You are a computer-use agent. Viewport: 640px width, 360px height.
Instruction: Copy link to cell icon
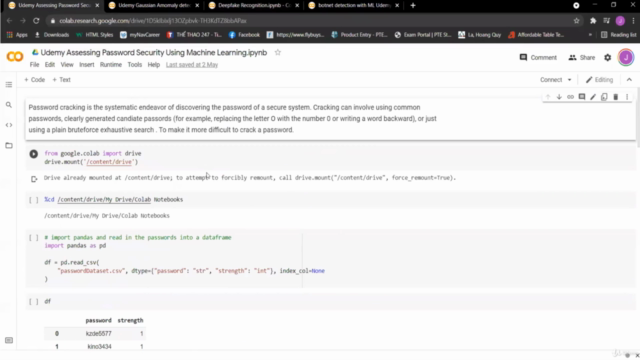(x=570, y=97)
